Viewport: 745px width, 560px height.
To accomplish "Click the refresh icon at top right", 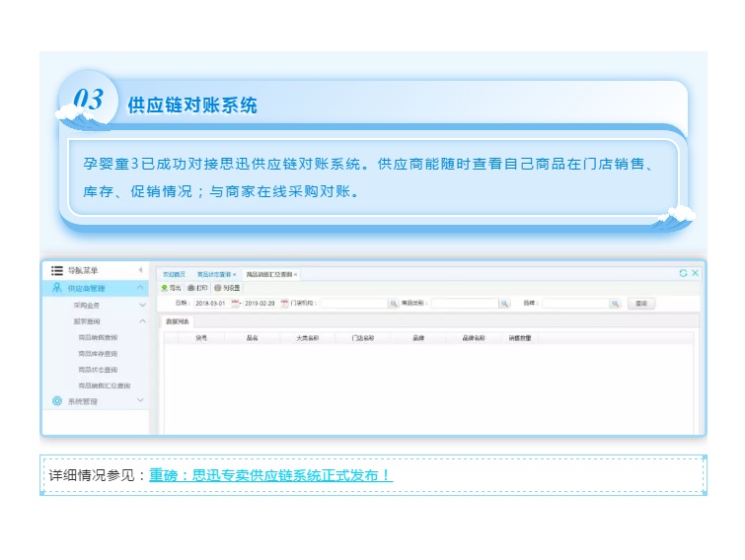I will click(683, 273).
